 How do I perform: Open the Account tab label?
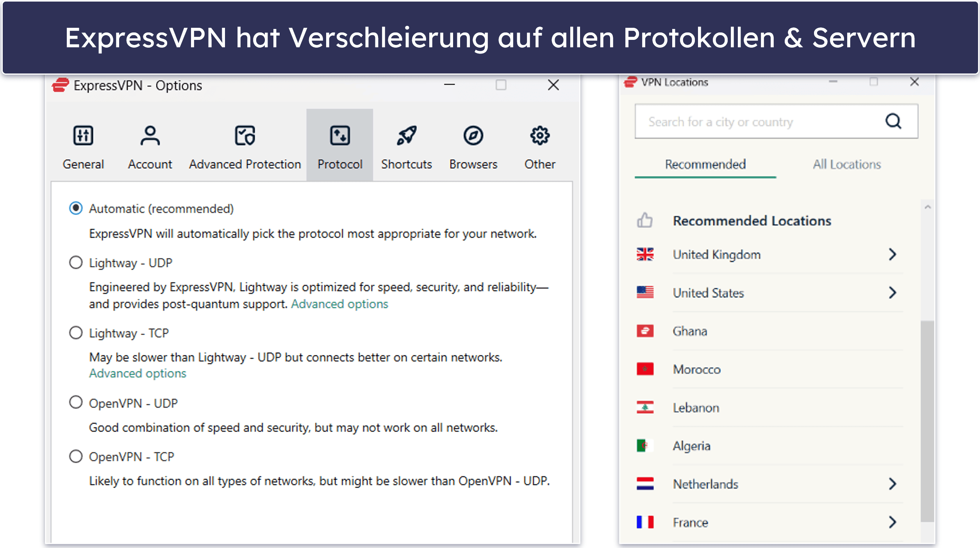(150, 165)
